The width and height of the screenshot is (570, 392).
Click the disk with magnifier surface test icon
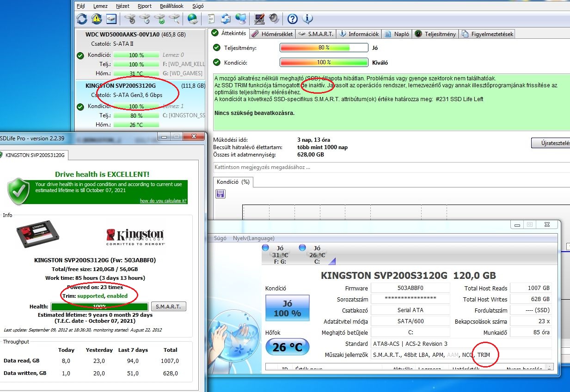(x=174, y=19)
